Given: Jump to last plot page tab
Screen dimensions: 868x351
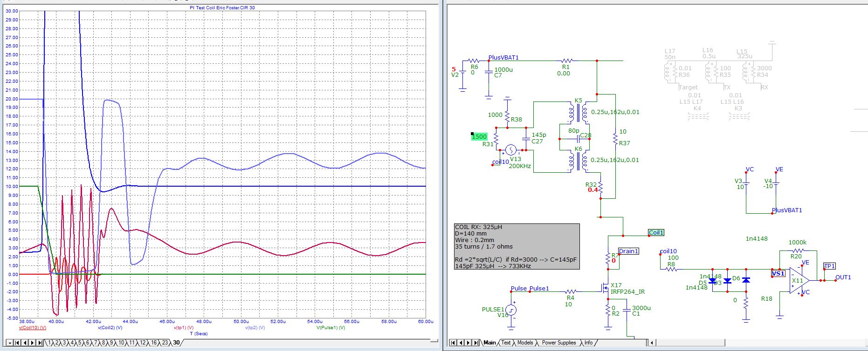Looking at the screenshot, I should pos(40,343).
